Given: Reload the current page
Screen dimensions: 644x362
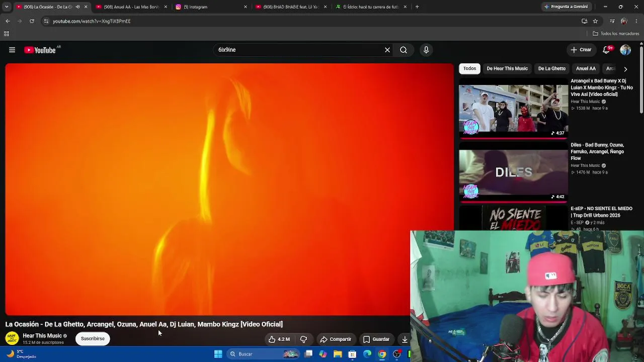Looking at the screenshot, I should tap(32, 21).
